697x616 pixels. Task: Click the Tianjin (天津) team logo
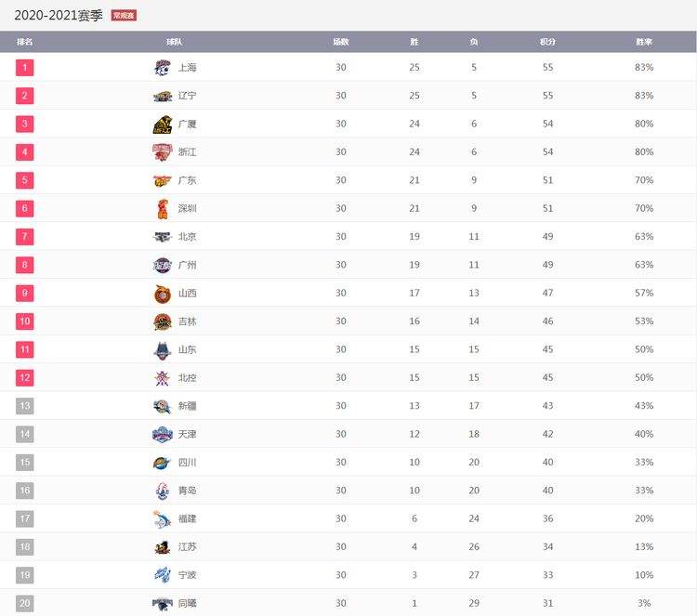click(x=163, y=434)
